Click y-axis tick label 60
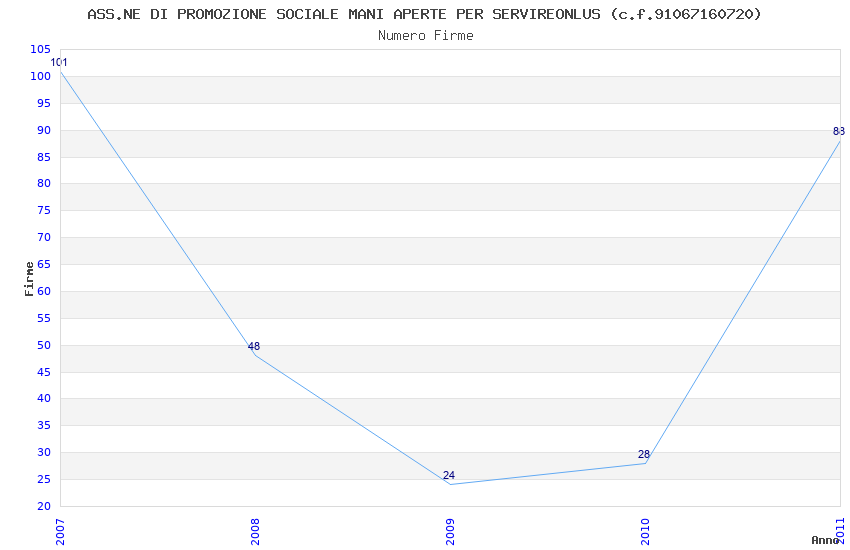 point(44,291)
